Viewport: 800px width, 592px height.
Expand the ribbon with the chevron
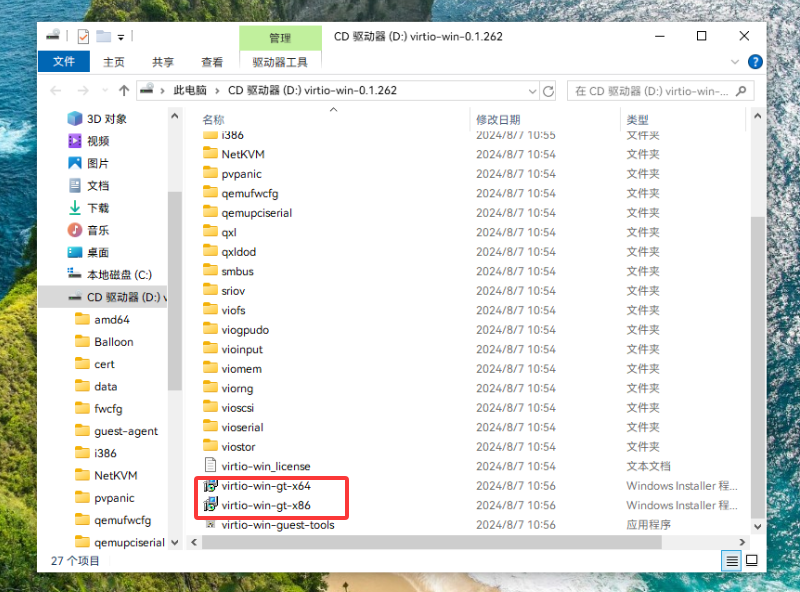click(735, 62)
